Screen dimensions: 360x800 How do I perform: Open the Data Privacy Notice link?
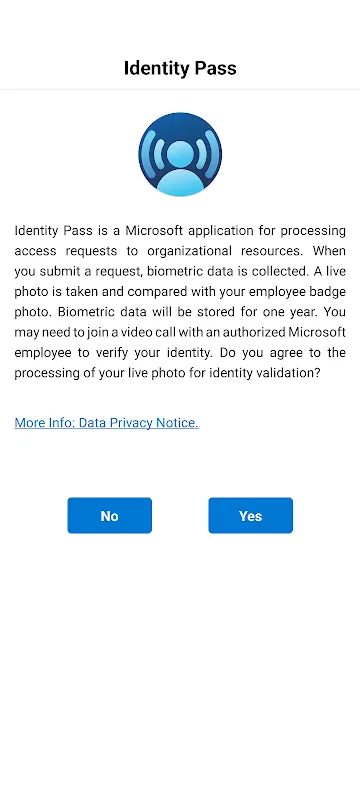[x=107, y=423]
